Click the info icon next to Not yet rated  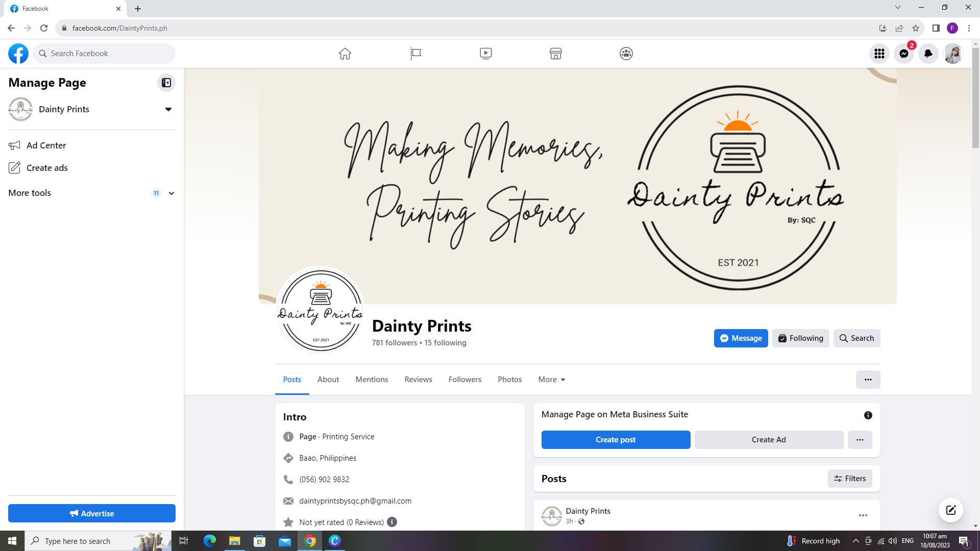(391, 522)
